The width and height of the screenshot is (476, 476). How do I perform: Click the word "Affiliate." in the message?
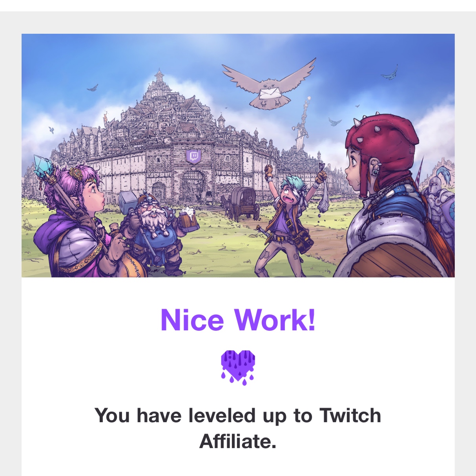[238, 441]
